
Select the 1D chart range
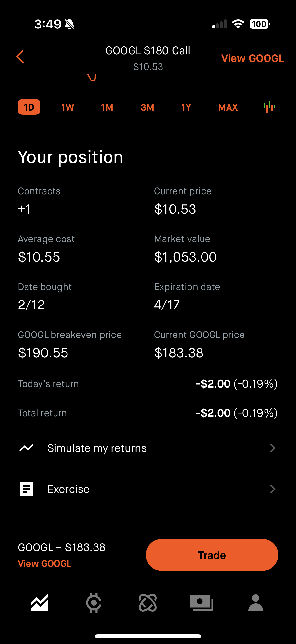tap(29, 107)
